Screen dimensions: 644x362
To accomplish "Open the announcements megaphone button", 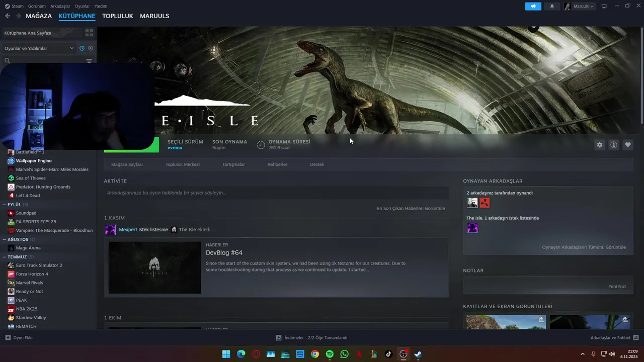I will pos(533,6).
